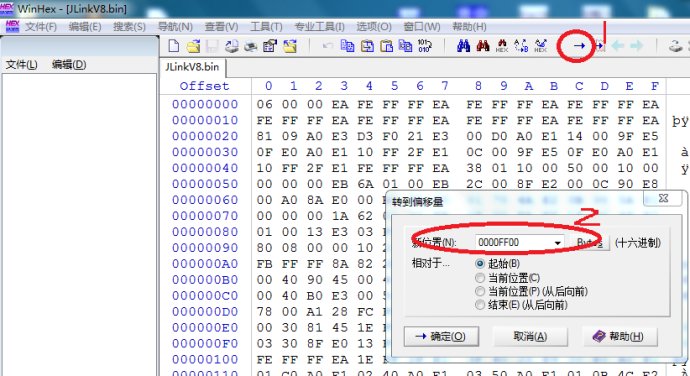Click the disk drive icon in toolbar
Viewport: 690px width, 376px height.
click(676, 46)
